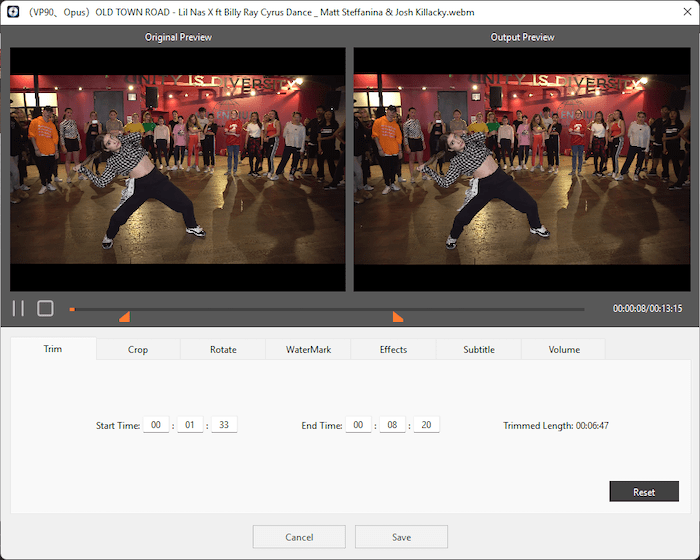Image resolution: width=700 pixels, height=560 pixels.
Task: Pause the video playback
Action: pos(17,308)
